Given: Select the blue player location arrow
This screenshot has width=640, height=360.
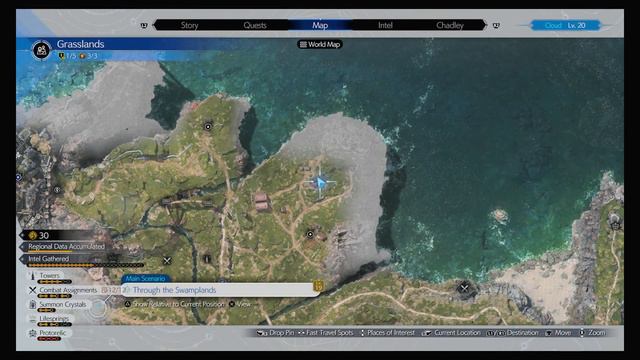Looking at the screenshot, I should pyautogui.click(x=321, y=182).
